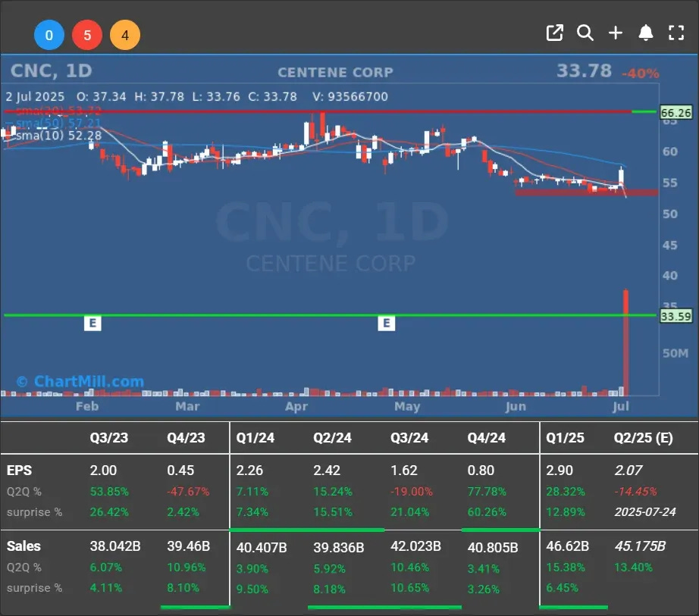Click the 13.40% estimated sales Q2Q

click(633, 568)
